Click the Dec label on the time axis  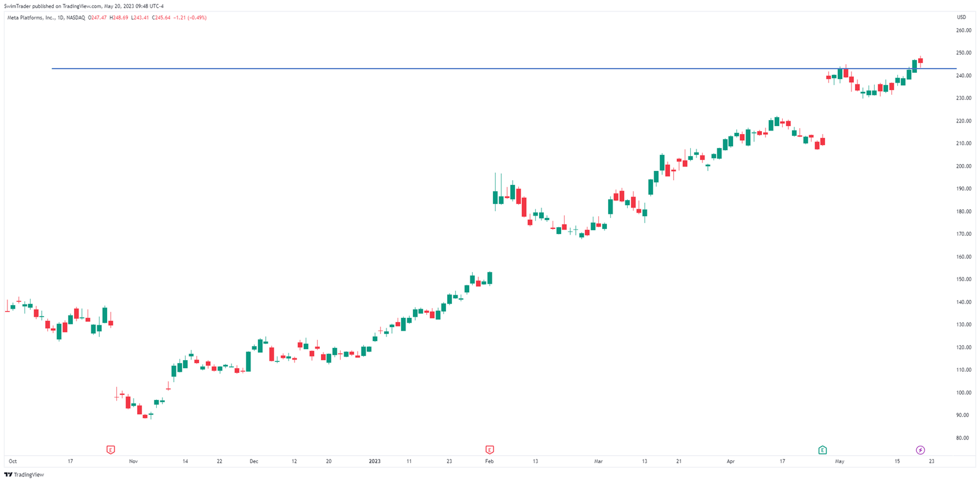[x=254, y=461]
